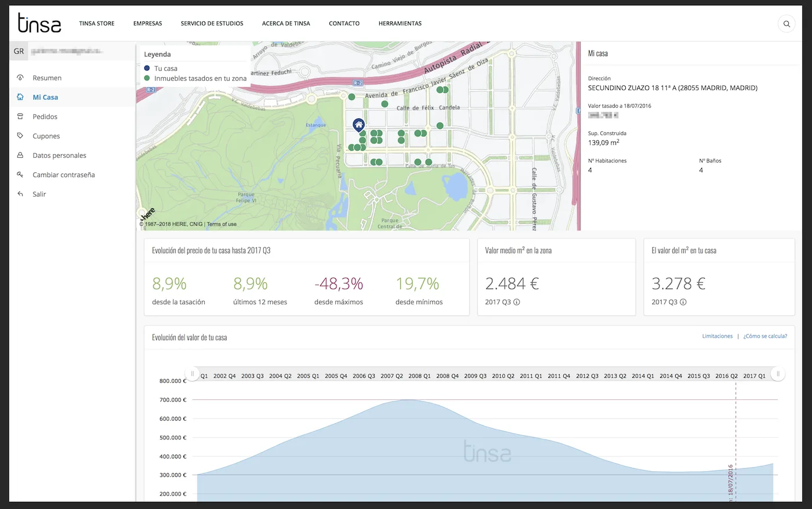Open Datos personales page
812x509 pixels.
[x=59, y=156]
